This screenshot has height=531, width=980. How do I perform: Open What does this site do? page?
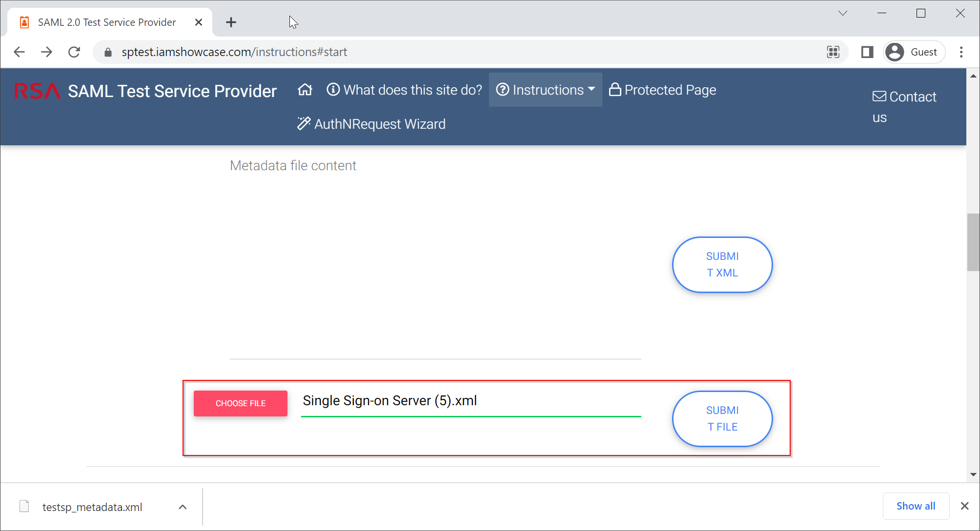(405, 90)
